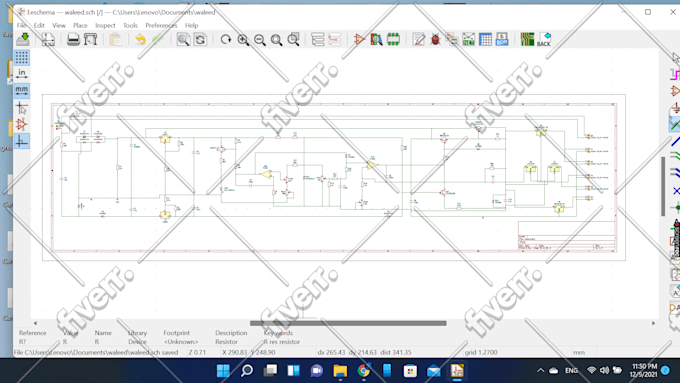Click the Zoom out magnifier
Screen dimensions: 680x383
click(x=260, y=39)
